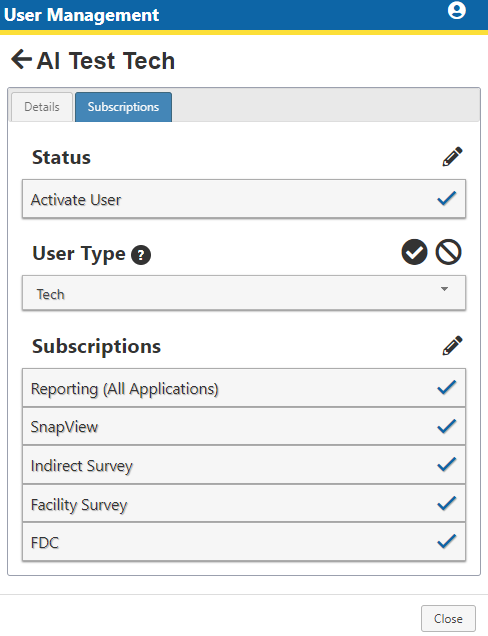Cancel User Type change via the circle-slash icon
The image size is (488, 636).
click(448, 252)
